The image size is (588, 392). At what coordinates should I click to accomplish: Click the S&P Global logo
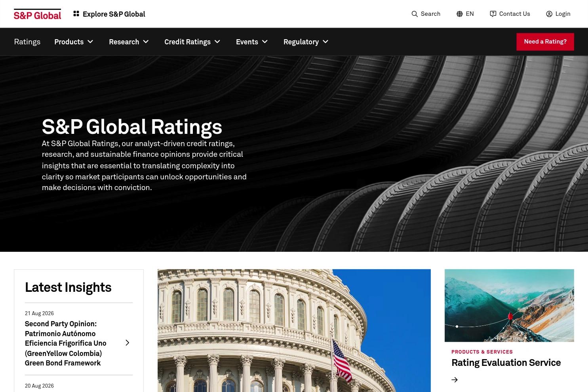tap(37, 14)
